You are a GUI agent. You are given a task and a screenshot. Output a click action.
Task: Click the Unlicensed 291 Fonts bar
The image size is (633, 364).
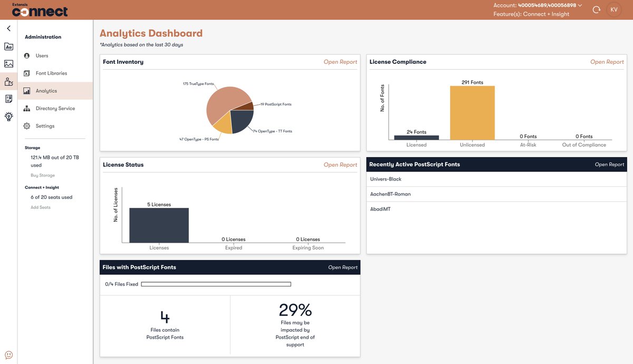[472, 113]
